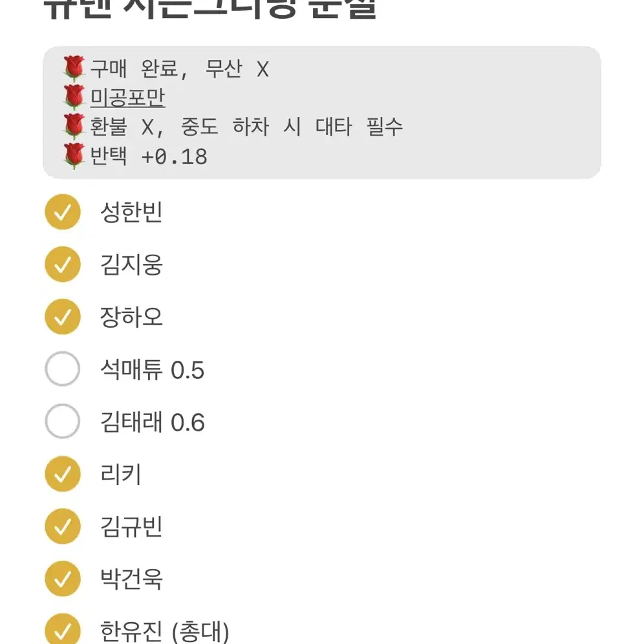Viewport: 644px width, 644px height.
Task: Tap the underlined 미공포만 text
Action: click(x=127, y=98)
